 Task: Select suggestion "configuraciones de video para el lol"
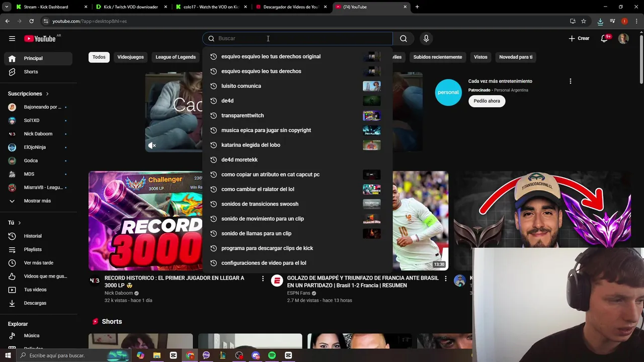297,263
